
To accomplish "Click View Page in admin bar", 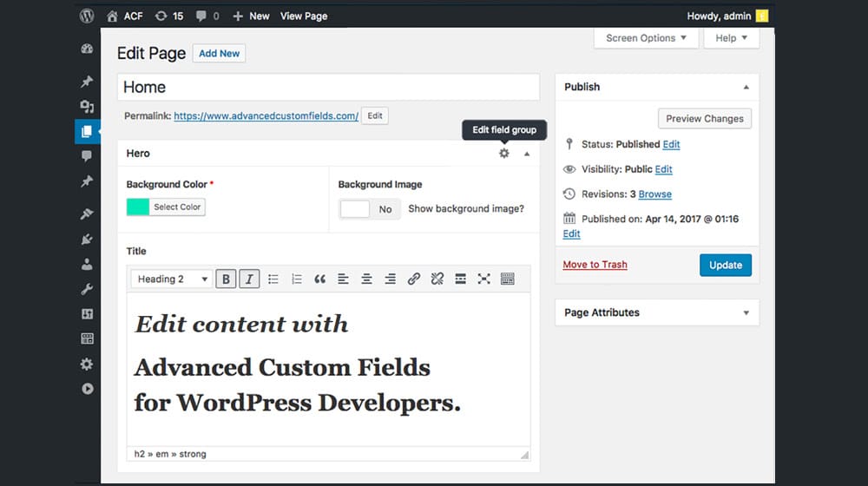I will [x=303, y=16].
